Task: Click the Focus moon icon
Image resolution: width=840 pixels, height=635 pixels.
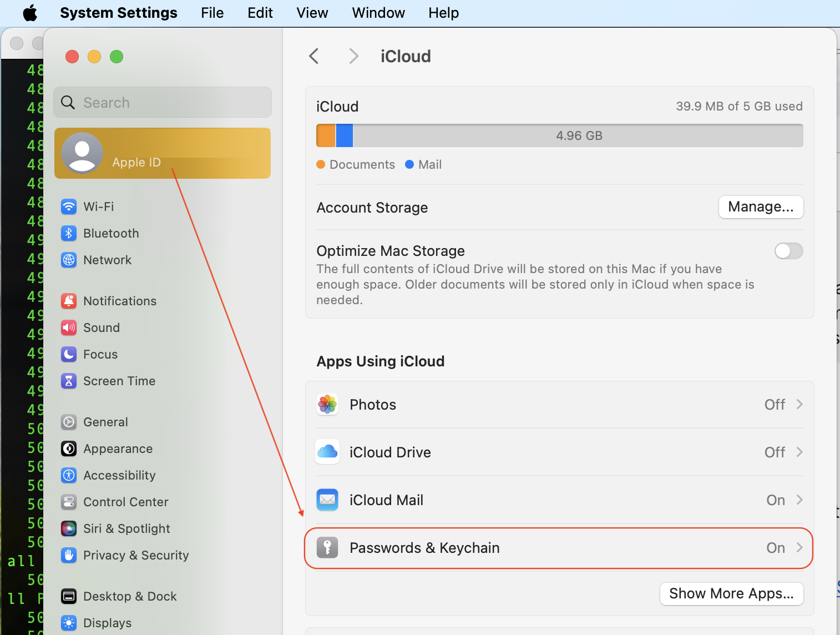Action: (x=69, y=354)
